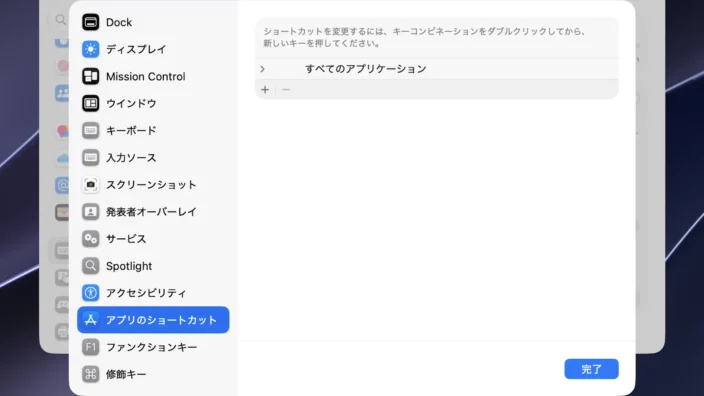Select 修飾キー category
The image size is (704, 396).
coord(153,374)
